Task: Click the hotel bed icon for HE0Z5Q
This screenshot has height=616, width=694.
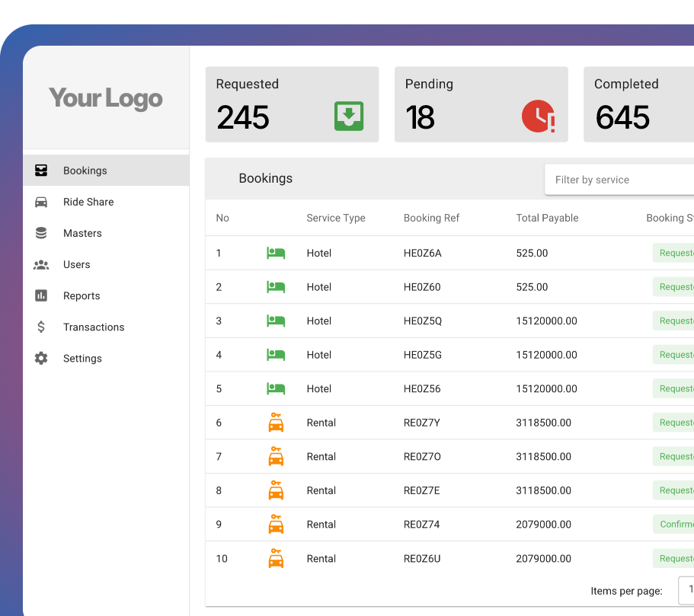Action: tap(276, 321)
